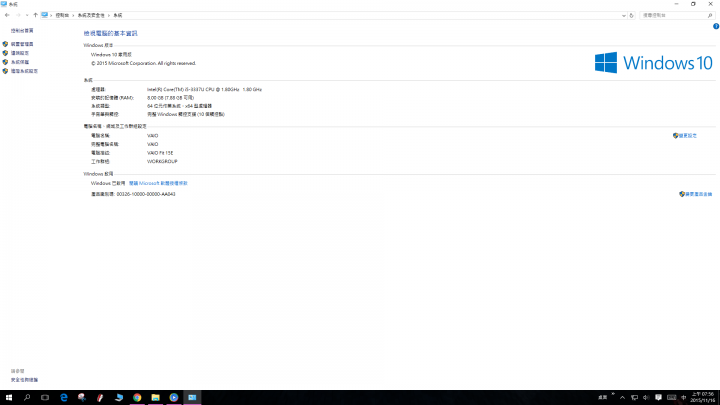Refresh the page with the refresh icon
This screenshot has height=405, width=720.
coord(631,16)
